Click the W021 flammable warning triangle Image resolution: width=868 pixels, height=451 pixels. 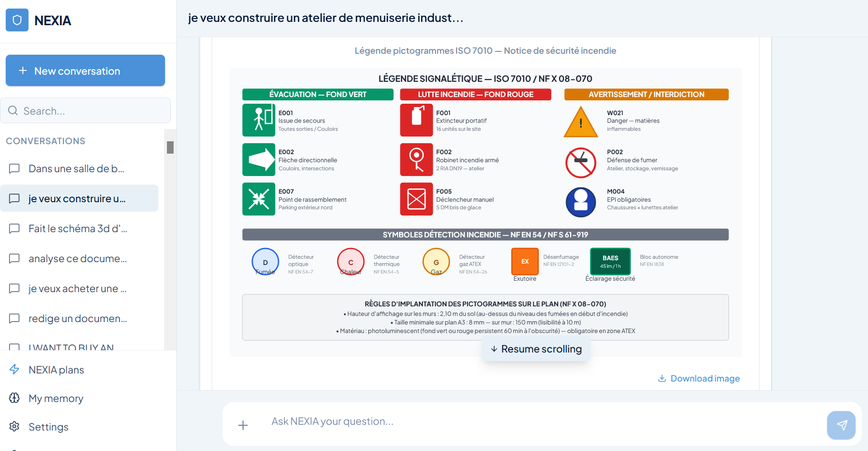click(x=581, y=122)
